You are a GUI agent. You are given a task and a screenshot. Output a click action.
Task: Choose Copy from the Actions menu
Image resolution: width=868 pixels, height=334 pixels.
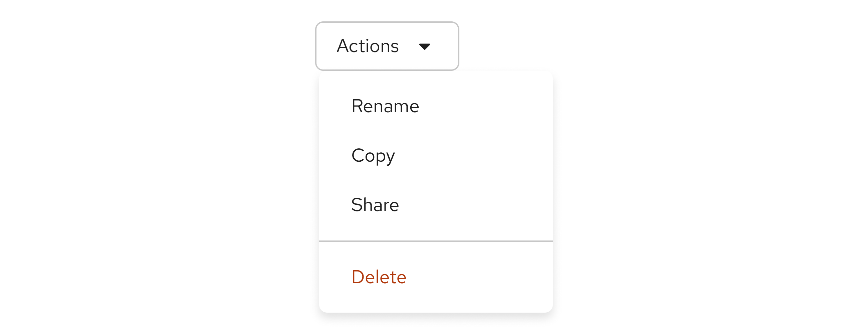tap(373, 155)
